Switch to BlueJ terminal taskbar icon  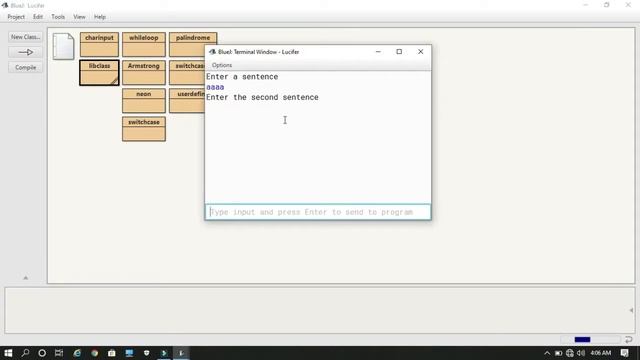pyautogui.click(x=181, y=353)
